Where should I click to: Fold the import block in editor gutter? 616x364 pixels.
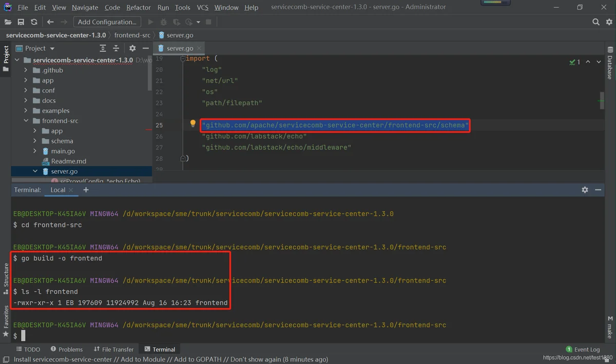click(183, 59)
